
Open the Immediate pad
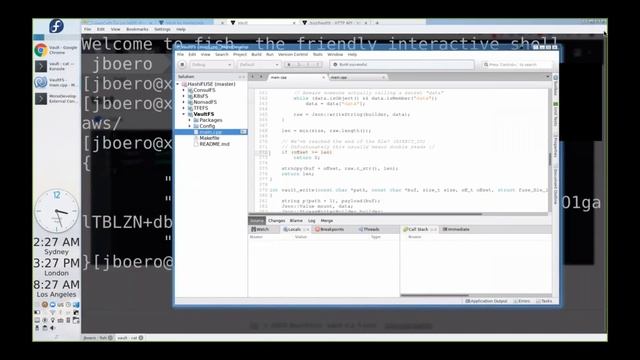(456, 229)
